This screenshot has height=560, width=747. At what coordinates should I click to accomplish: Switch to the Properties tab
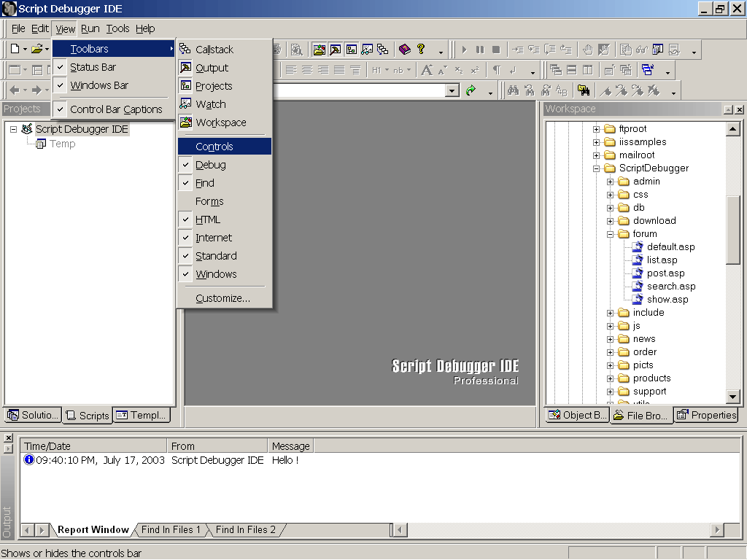pyautogui.click(x=707, y=415)
